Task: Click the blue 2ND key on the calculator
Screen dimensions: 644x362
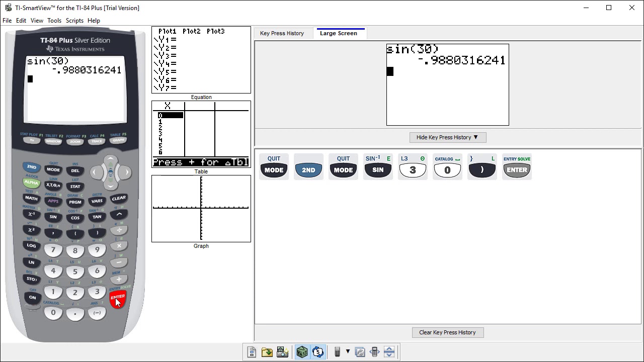Action: tap(31, 167)
